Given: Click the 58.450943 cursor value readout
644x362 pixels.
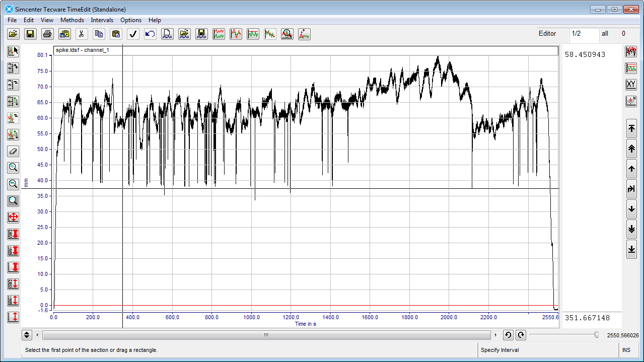Looking at the screenshot, I should [585, 54].
